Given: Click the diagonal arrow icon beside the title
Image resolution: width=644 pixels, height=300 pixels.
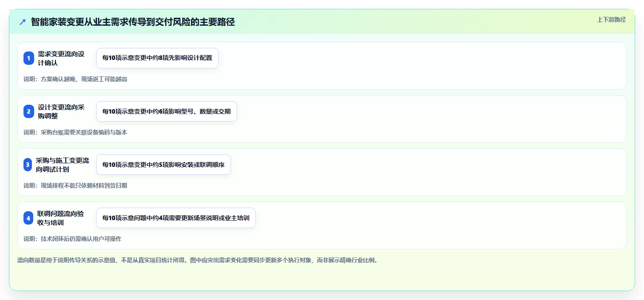Looking at the screenshot, I should coord(23,22).
